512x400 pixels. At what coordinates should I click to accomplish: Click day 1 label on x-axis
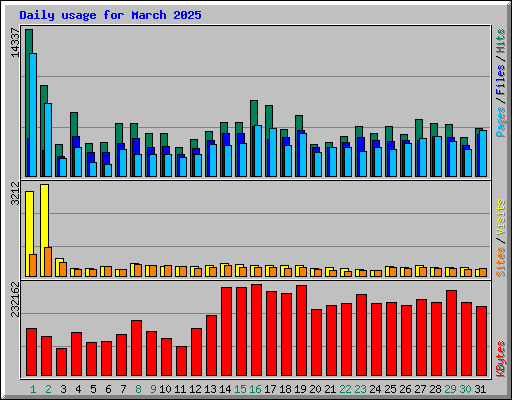tap(33, 389)
